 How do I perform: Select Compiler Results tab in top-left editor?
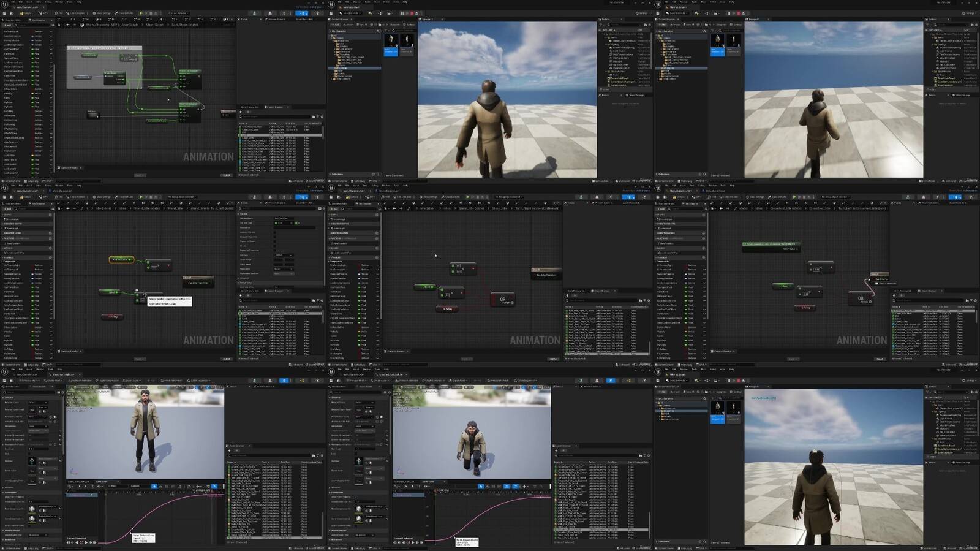(x=69, y=167)
